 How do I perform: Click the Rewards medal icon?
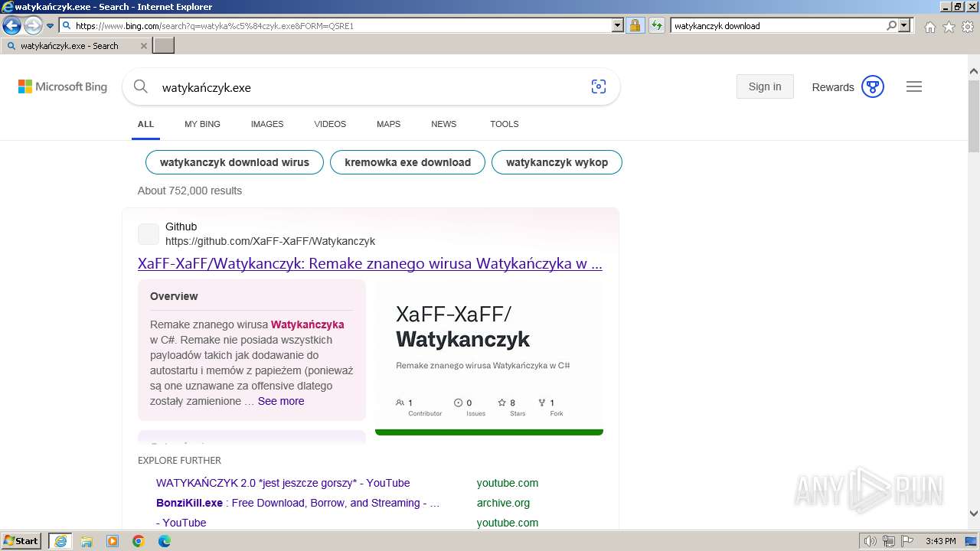(873, 86)
